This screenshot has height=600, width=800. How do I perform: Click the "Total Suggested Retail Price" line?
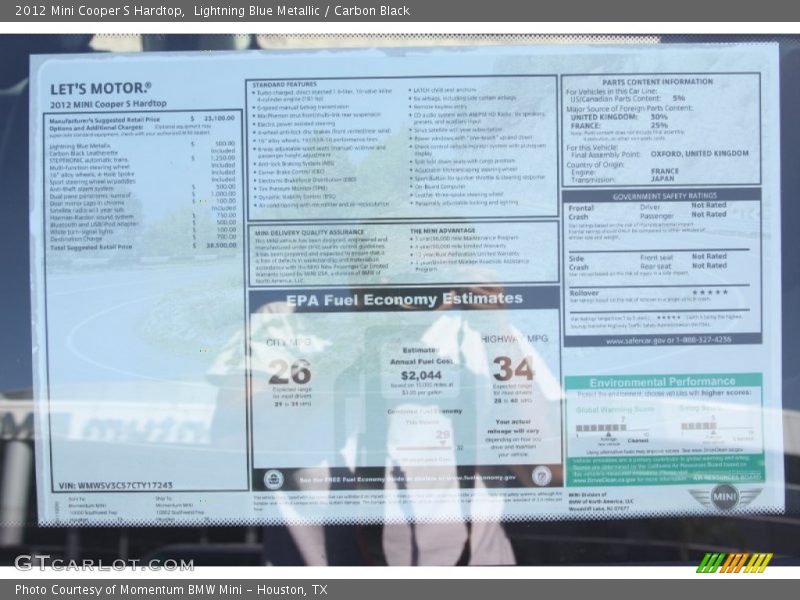(143, 246)
